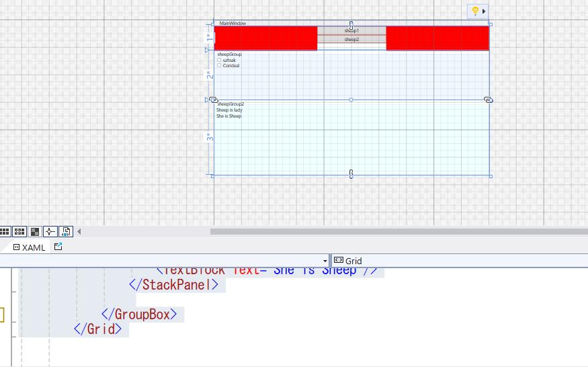588x367 pixels.
Task: Check the safoak checkbox
Action: 219,60
